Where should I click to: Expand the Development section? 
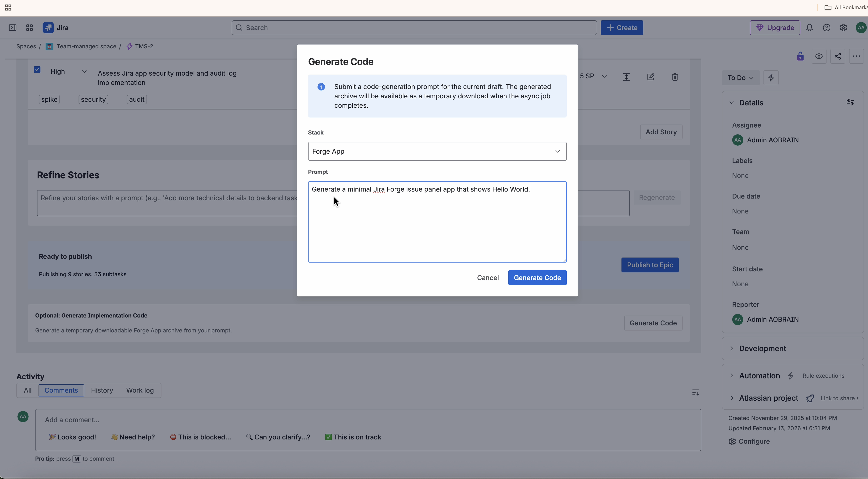click(x=762, y=348)
